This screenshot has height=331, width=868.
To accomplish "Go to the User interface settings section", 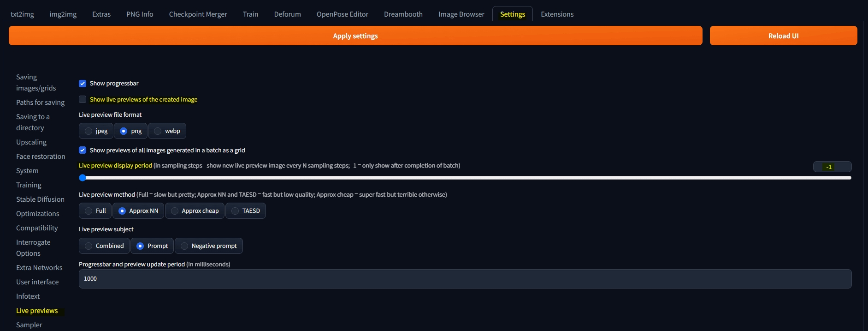I will coord(37,282).
